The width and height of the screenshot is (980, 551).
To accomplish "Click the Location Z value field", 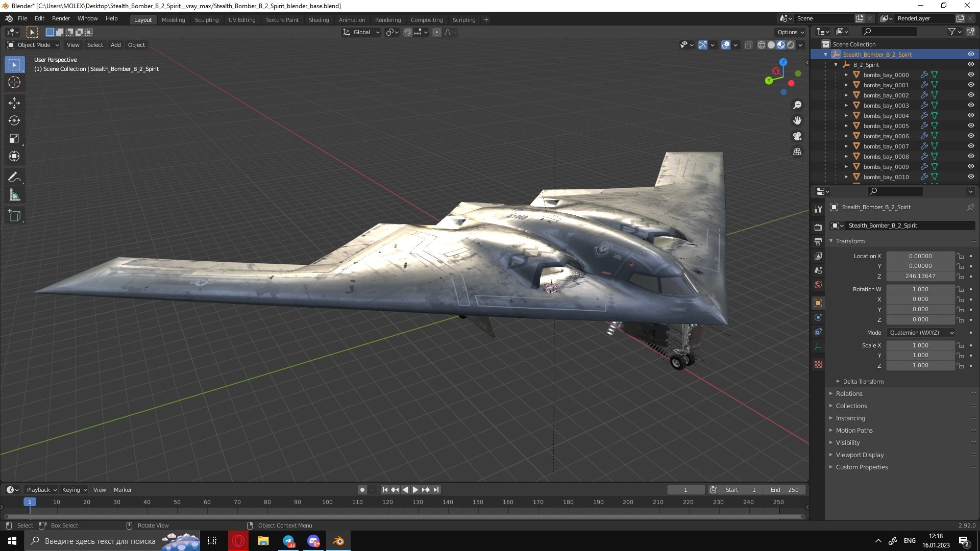I will (920, 276).
